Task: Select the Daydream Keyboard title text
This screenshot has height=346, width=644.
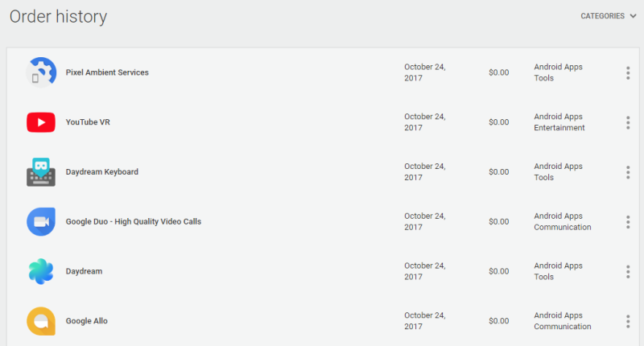Action: click(x=102, y=172)
